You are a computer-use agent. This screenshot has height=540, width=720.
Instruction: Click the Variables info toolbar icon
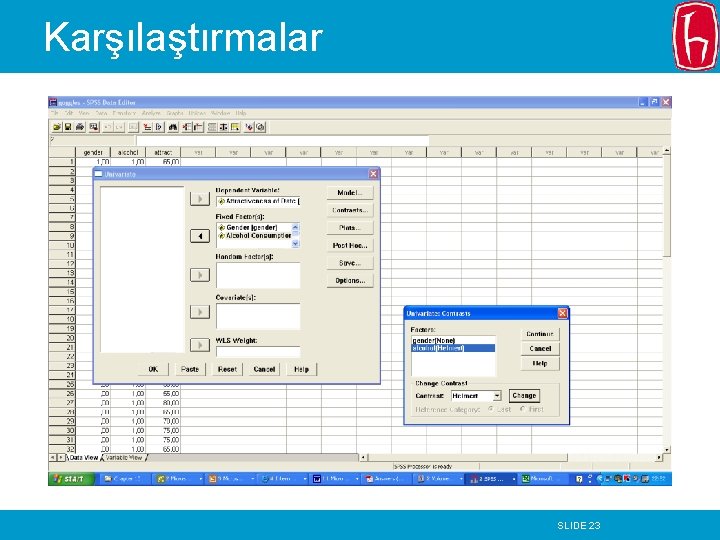pyautogui.click(x=159, y=127)
